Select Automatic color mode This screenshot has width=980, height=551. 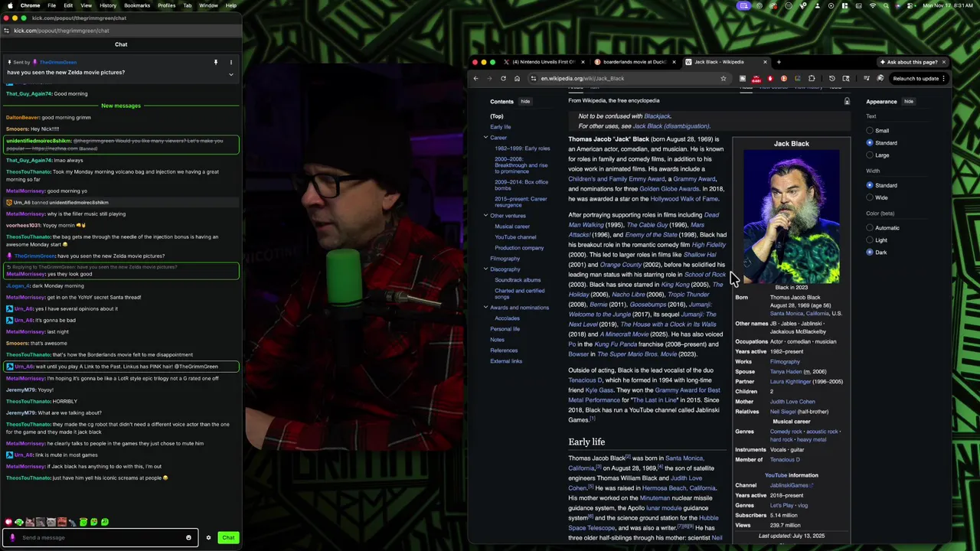[870, 228]
